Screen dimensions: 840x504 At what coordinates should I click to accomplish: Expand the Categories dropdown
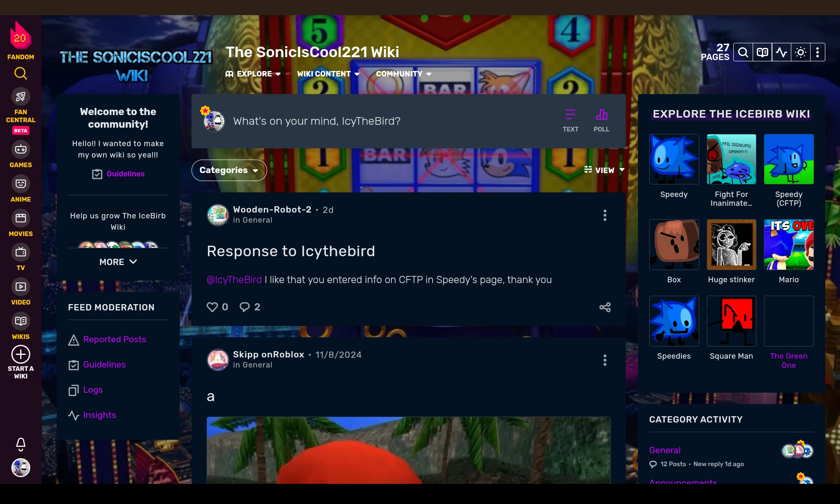click(229, 170)
